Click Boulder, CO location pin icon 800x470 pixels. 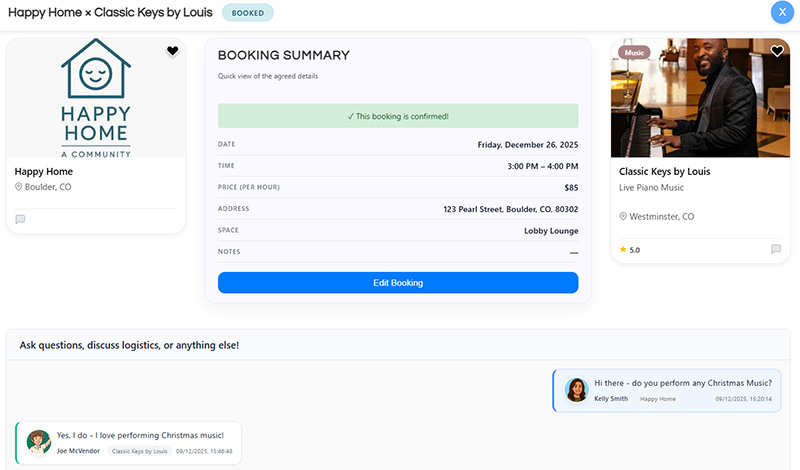point(19,187)
